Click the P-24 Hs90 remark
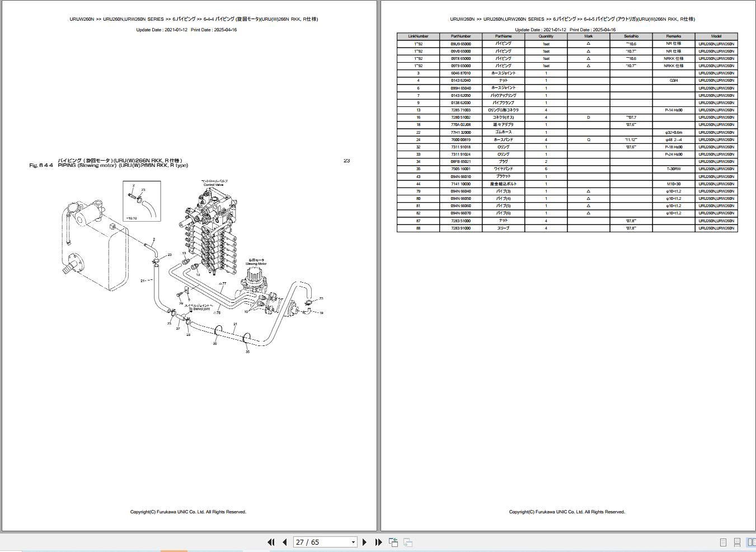This screenshot has width=756, height=552. [x=673, y=155]
